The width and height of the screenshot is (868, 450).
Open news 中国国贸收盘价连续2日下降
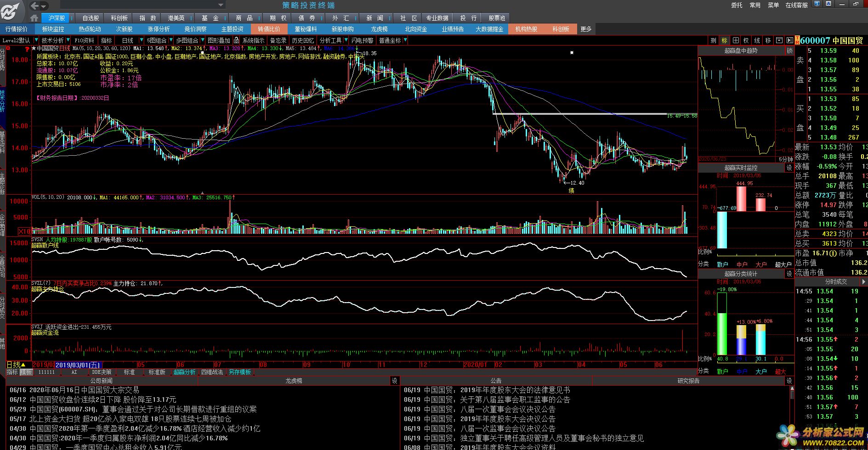click(x=102, y=399)
